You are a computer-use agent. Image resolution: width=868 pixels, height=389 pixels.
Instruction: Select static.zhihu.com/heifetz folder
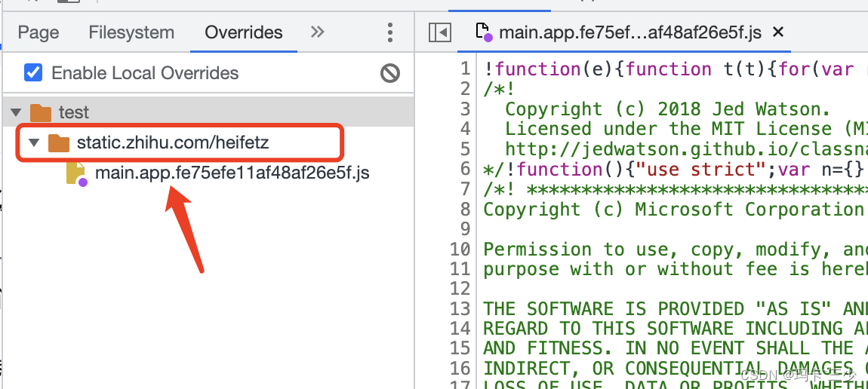pos(173,143)
